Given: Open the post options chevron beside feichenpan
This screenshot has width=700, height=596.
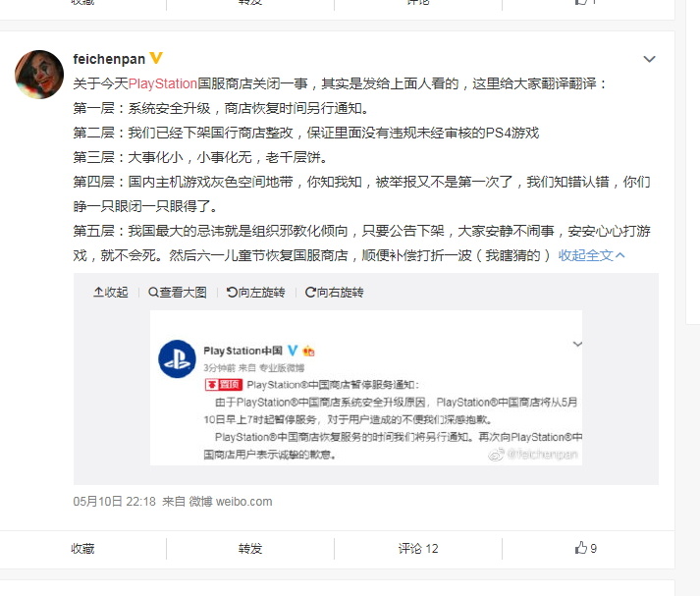Looking at the screenshot, I should click(649, 59).
